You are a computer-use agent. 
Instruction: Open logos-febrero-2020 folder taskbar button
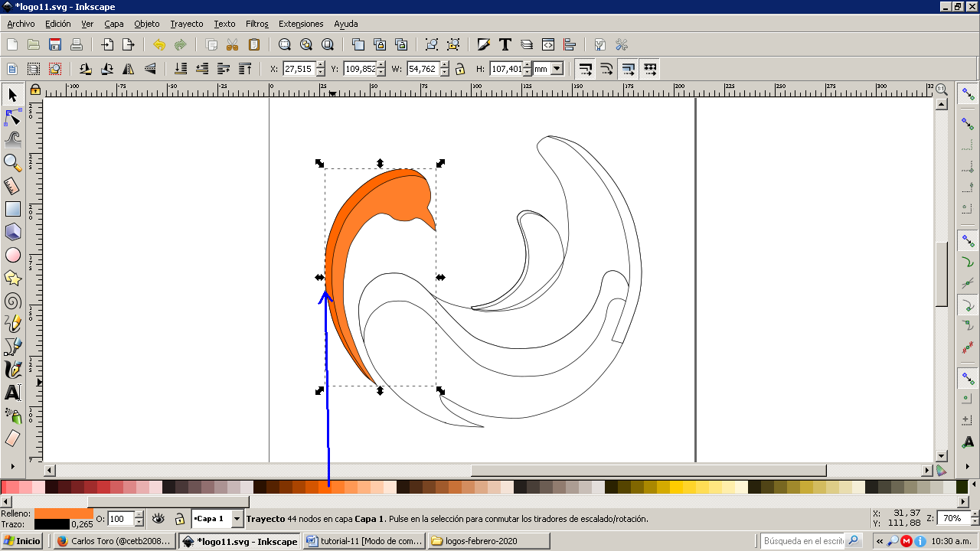pos(489,541)
